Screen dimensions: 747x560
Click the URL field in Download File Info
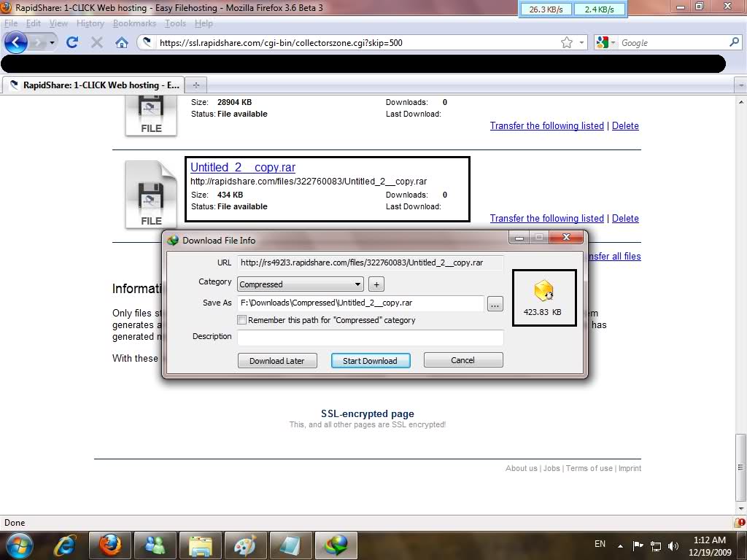[x=370, y=262]
